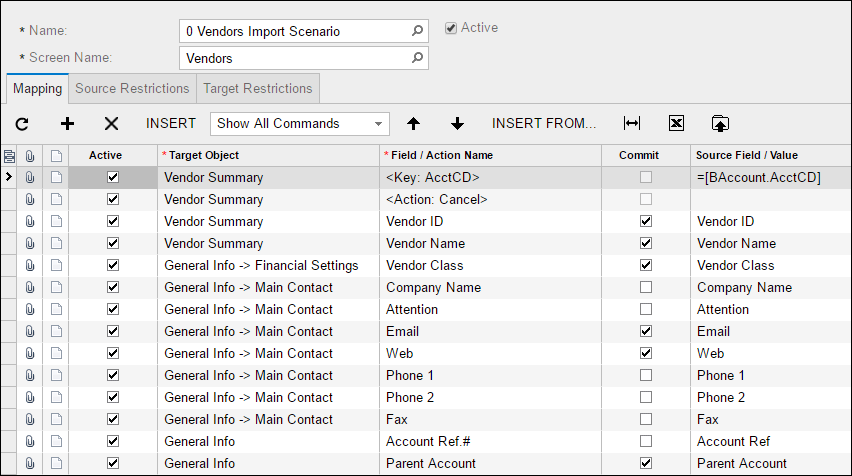Screen dimensions: 852x476
Task: Select Vendor Class source value cell
Action: click(x=770, y=265)
